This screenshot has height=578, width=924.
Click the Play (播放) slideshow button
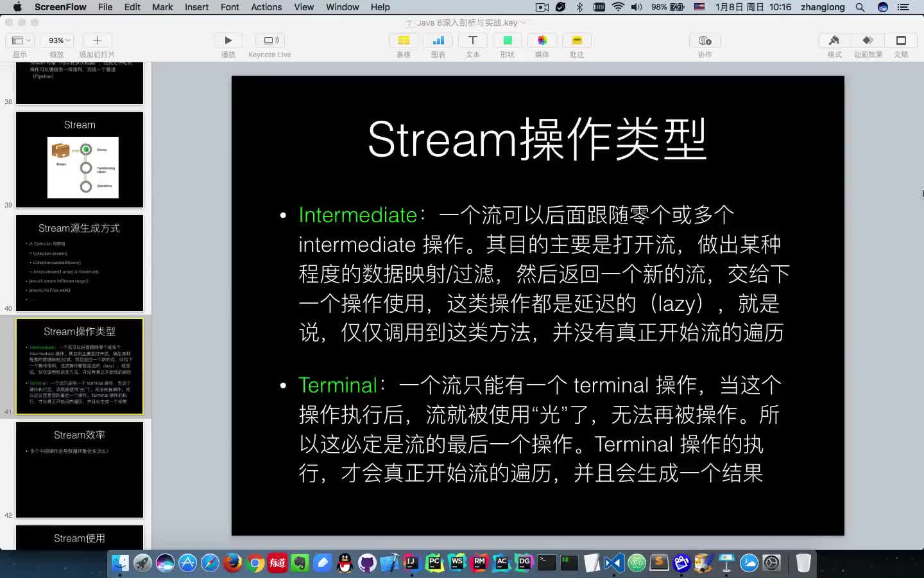[x=228, y=40]
